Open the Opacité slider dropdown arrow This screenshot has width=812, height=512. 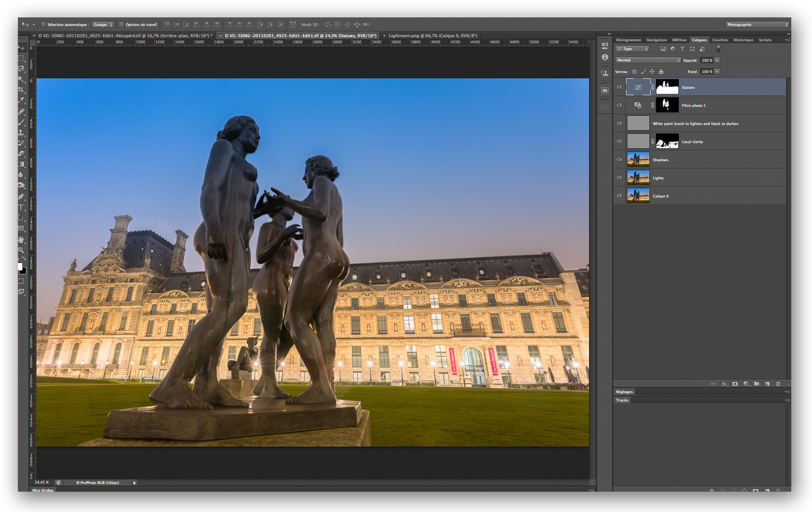tap(717, 60)
